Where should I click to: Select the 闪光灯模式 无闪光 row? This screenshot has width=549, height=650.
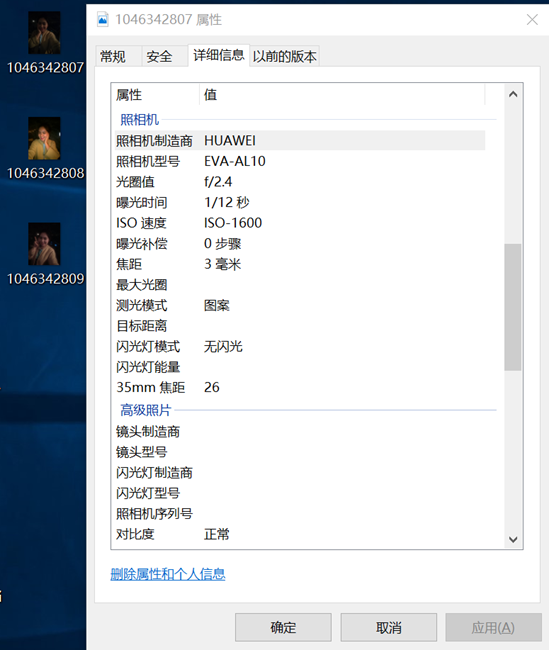pos(300,346)
